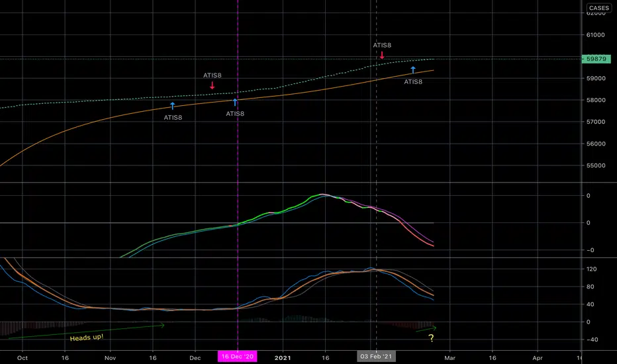This screenshot has width=617, height=364.
Task: Click the blue up arrow in late November
Action: click(x=172, y=106)
